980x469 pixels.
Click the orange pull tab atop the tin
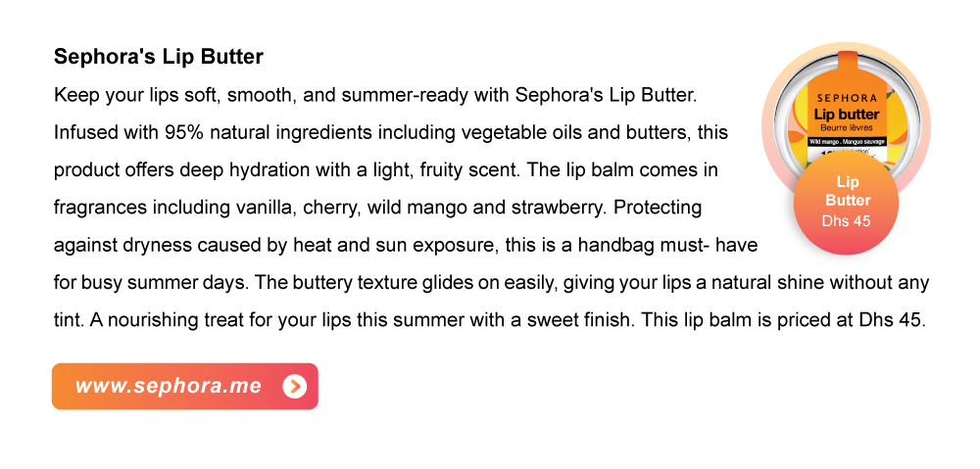click(x=846, y=63)
